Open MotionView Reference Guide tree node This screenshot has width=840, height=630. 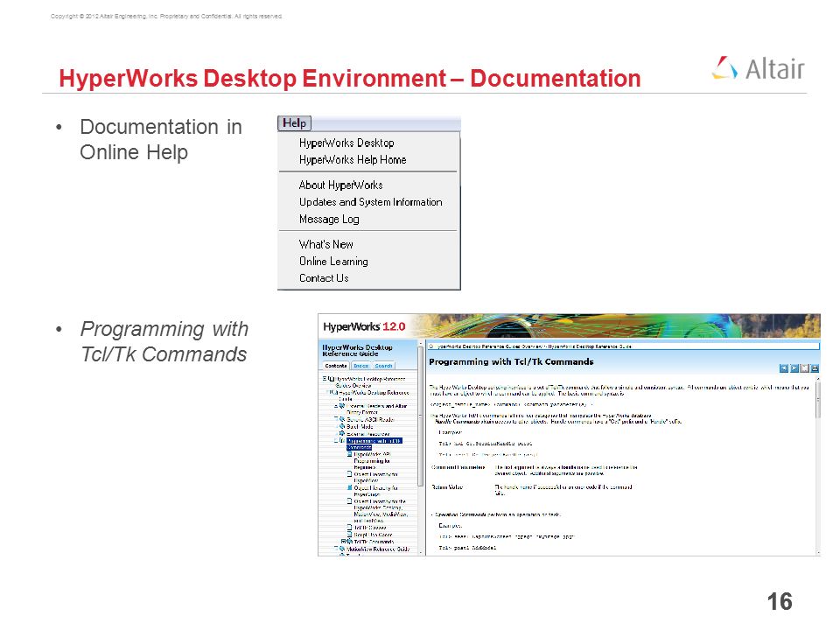click(378, 549)
